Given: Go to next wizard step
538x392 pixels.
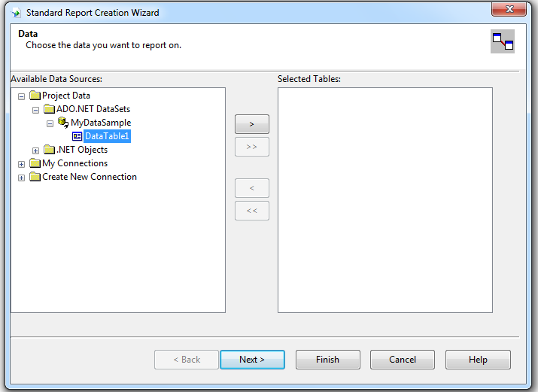Looking at the screenshot, I should [x=252, y=360].
